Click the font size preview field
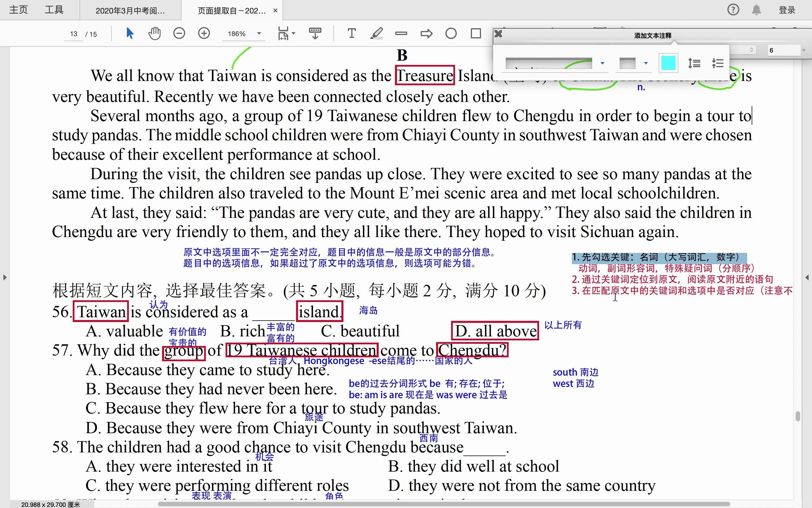 627,63
